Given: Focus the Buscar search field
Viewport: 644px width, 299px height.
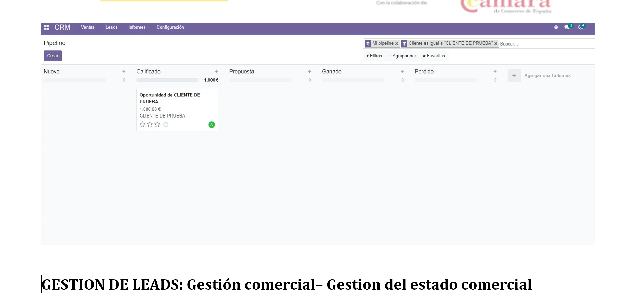Looking at the screenshot, I should (547, 44).
